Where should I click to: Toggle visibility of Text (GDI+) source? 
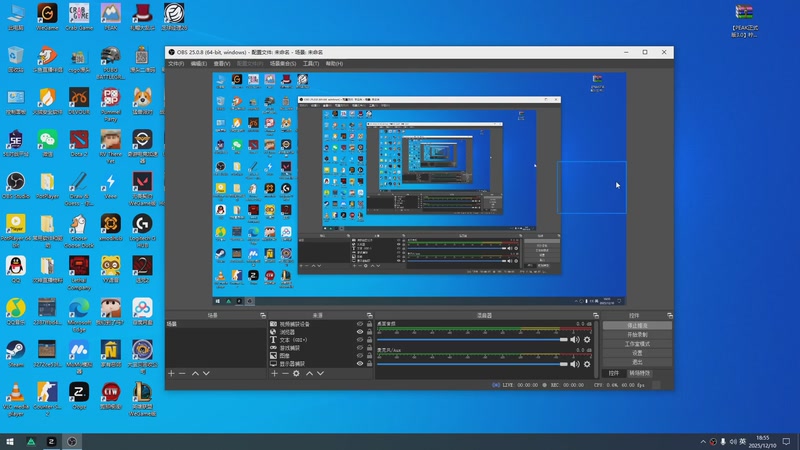(360, 340)
